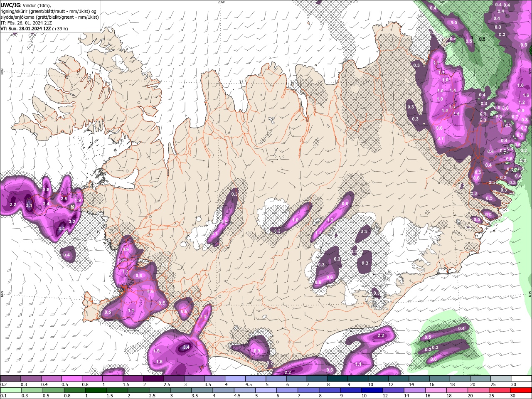Pick the white snow swatch labeled 30
Screen dimensions: 532x399
[x=521, y=379]
